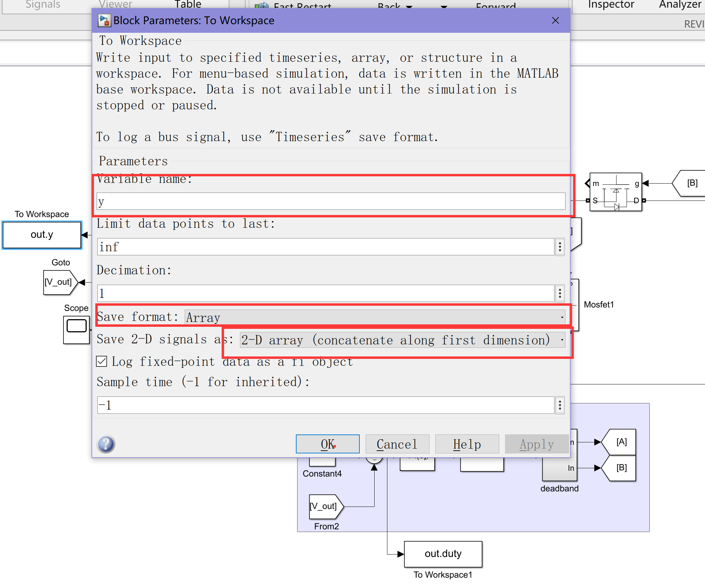Click the Analyzer toolbar item
Image resolution: width=705 pixels, height=588 pixels.
coord(679,5)
